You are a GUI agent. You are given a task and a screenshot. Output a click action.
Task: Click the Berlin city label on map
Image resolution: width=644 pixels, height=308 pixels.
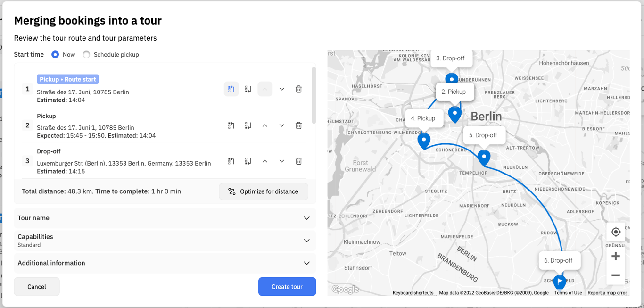pos(486,116)
